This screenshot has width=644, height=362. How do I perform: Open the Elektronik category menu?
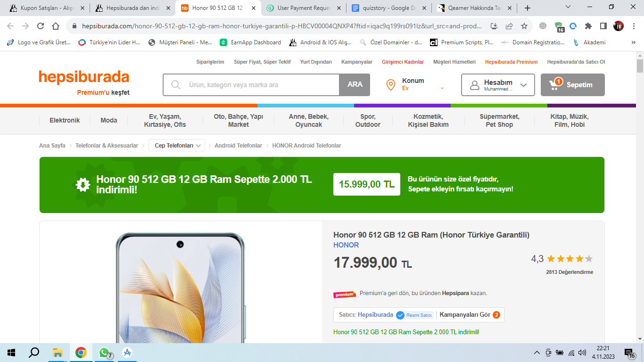point(65,120)
